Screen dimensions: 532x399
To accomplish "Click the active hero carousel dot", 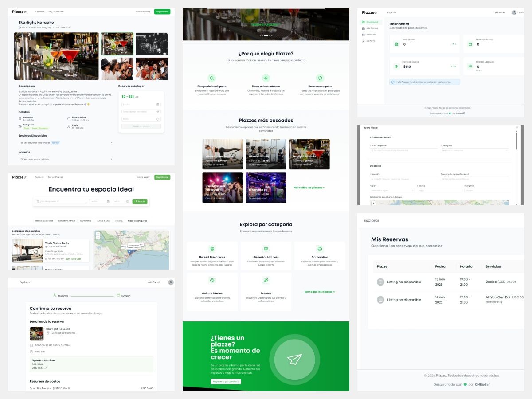I will click(x=266, y=35).
